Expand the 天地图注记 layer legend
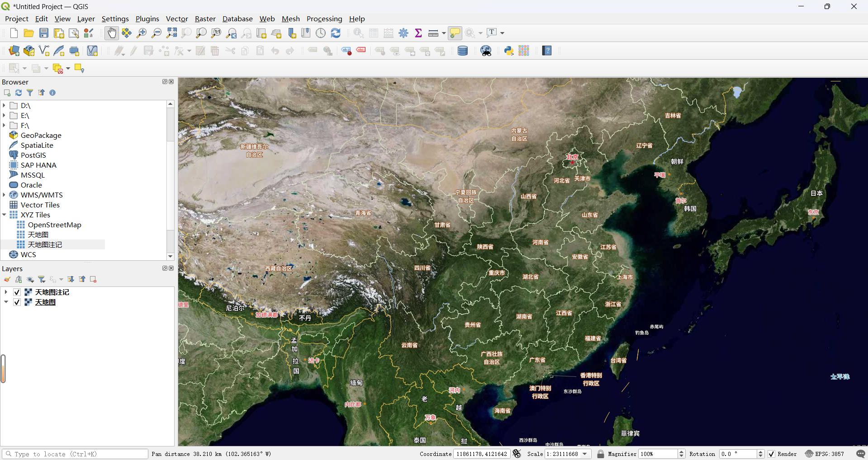Image resolution: width=868 pixels, height=460 pixels. [6, 292]
